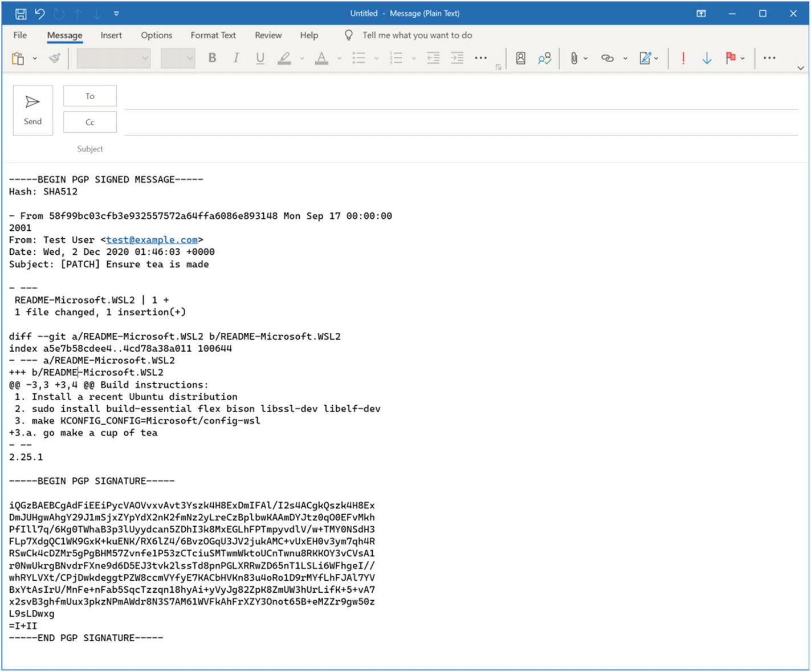Click the END PGP SIGNATURE line

pyautogui.click(x=86, y=638)
